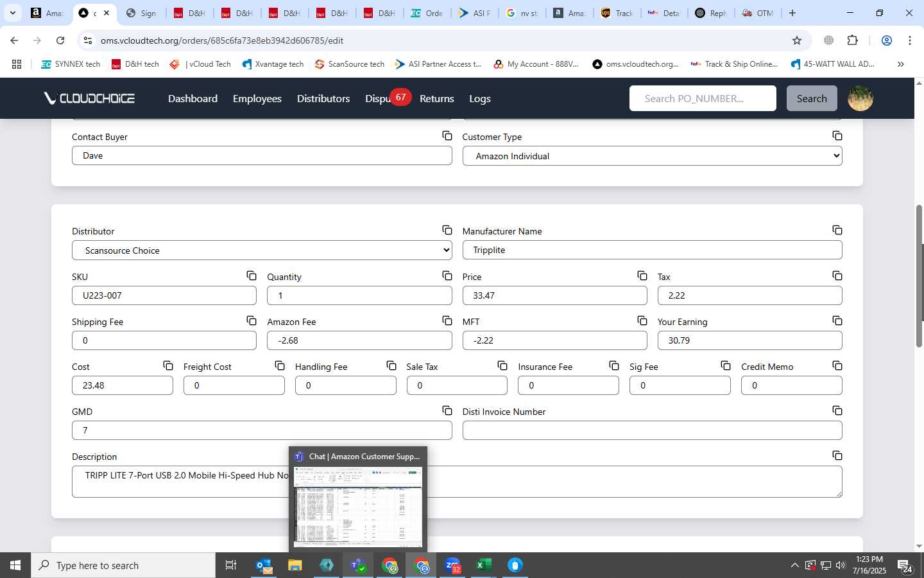Copy the Your Earning value
This screenshot has width=924, height=578.
point(837,320)
